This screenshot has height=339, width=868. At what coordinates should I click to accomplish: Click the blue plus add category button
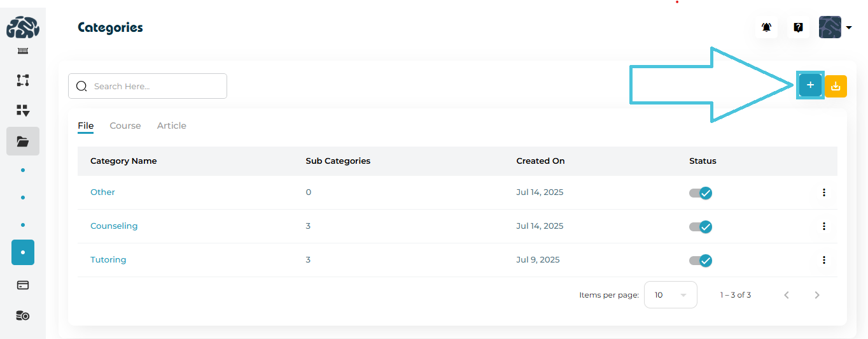point(810,85)
